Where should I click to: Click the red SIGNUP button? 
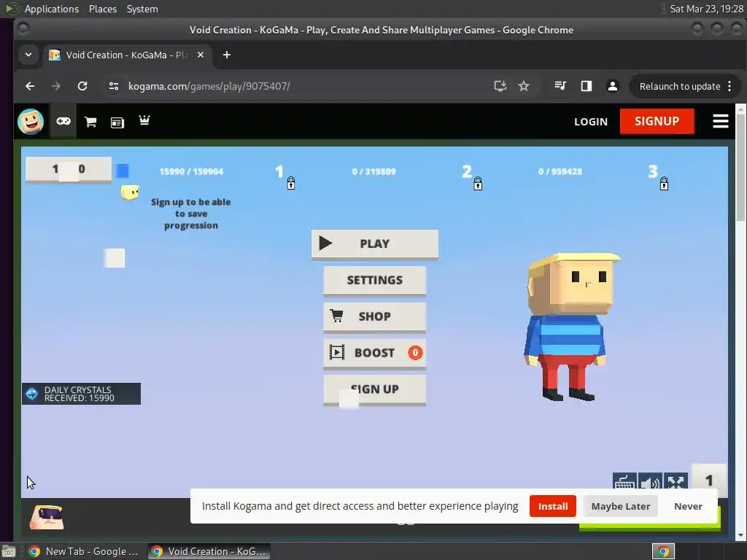[657, 122]
